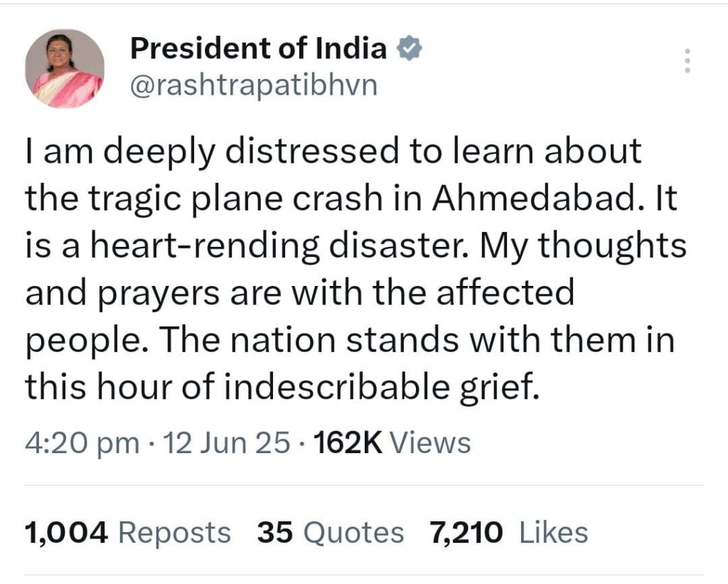The width and height of the screenshot is (728, 584).
Task: Open the Likes label list
Action: (x=553, y=533)
